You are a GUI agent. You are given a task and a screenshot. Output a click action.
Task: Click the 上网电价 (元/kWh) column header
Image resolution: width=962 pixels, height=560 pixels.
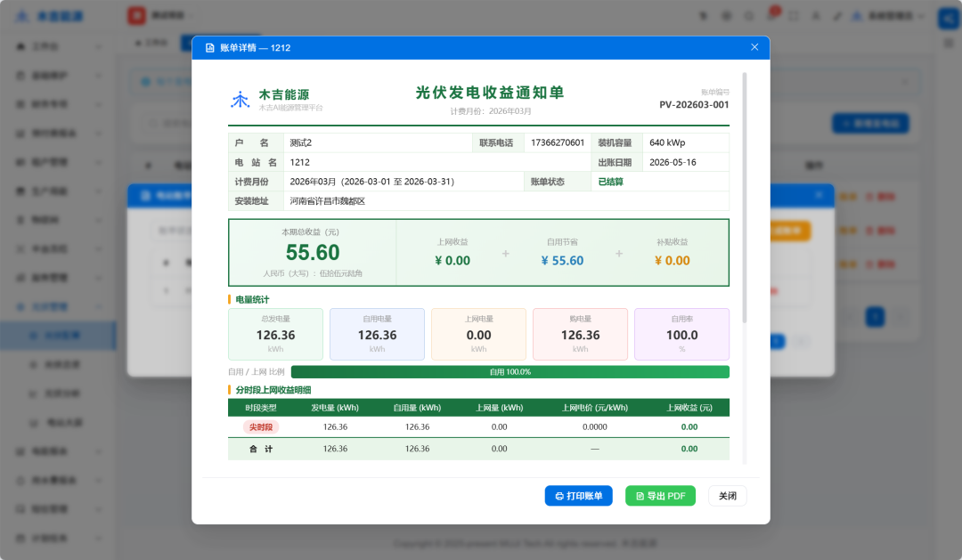tap(594, 408)
